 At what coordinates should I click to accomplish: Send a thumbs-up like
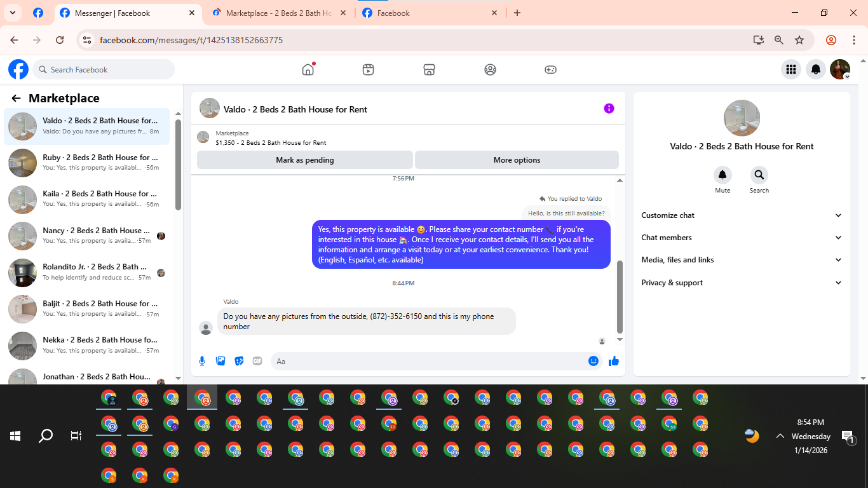coord(613,361)
